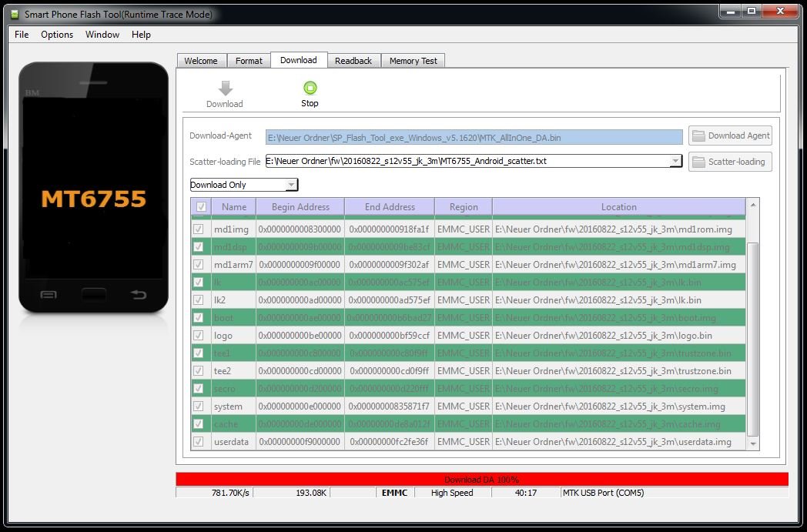
Task: Click the 193.08K status entry
Action: pyautogui.click(x=292, y=493)
